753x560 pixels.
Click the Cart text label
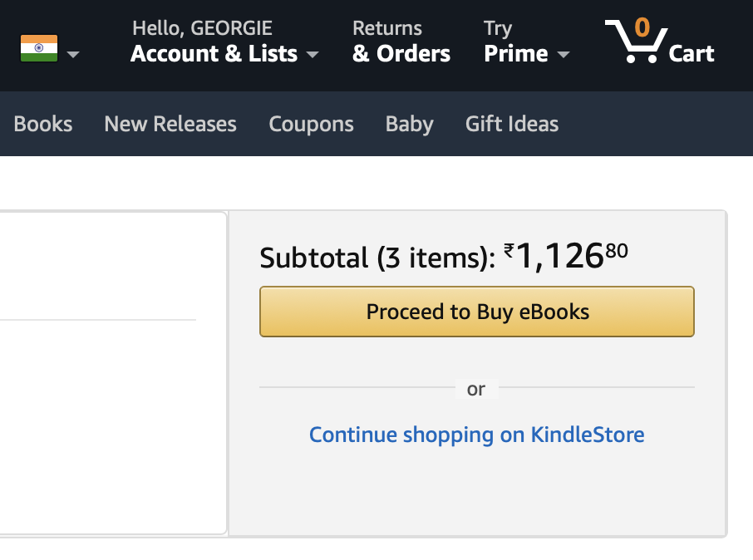coord(691,54)
